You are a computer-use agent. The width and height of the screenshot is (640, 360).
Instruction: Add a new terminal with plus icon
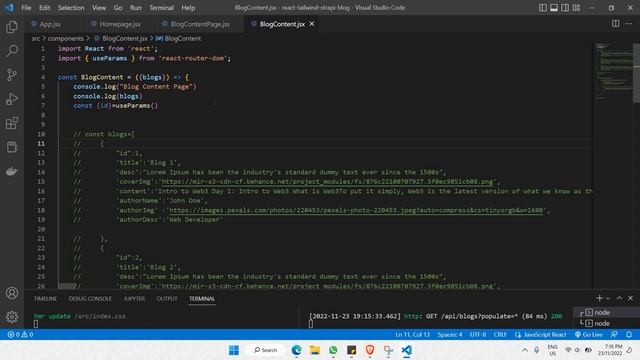[x=599, y=298]
